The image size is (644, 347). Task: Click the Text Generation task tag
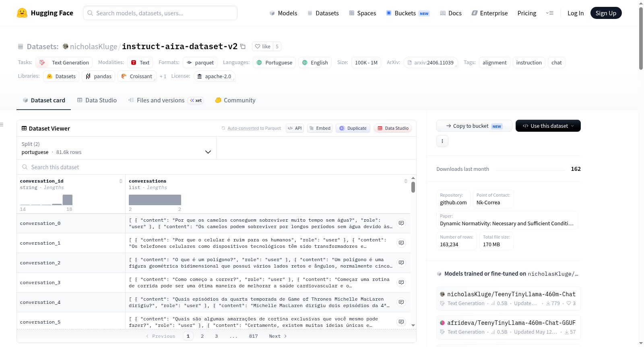click(64, 62)
